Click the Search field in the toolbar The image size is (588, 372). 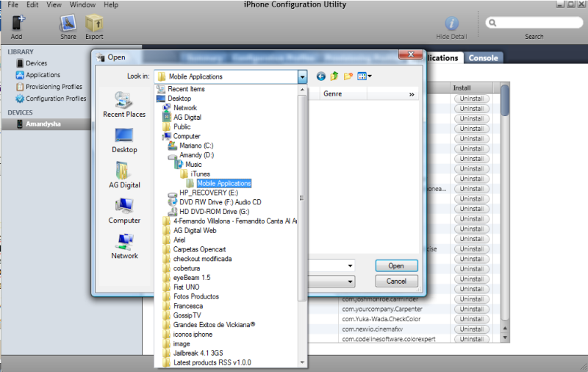coord(534,23)
